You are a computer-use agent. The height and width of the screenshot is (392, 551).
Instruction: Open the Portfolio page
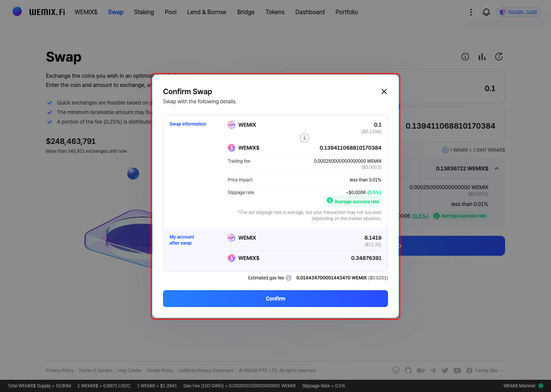pyautogui.click(x=347, y=12)
